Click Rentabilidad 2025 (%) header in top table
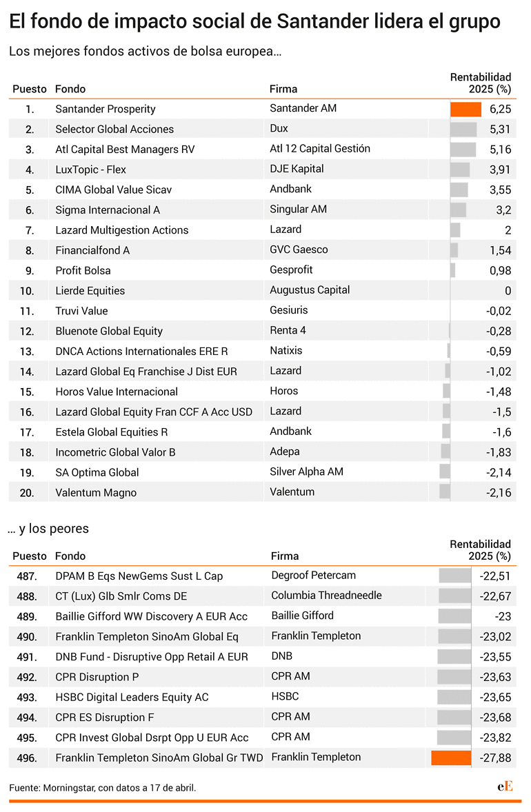This screenshot has width=531, height=812. [x=480, y=83]
